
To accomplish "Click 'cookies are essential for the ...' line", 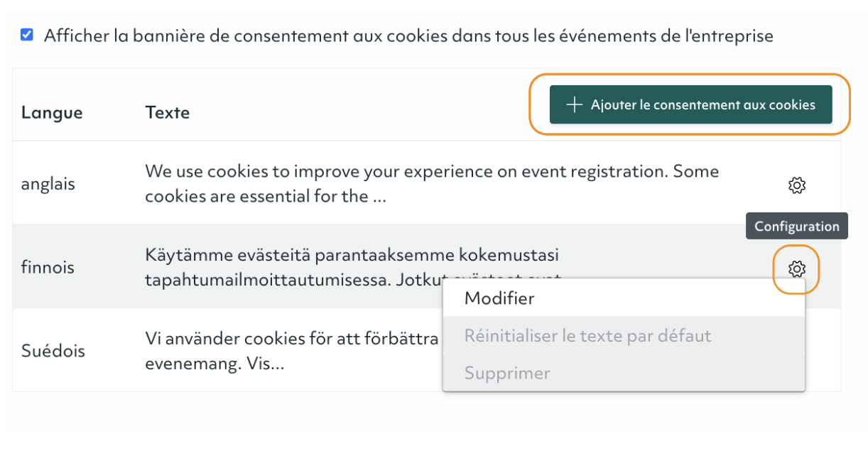I will pos(266,197).
